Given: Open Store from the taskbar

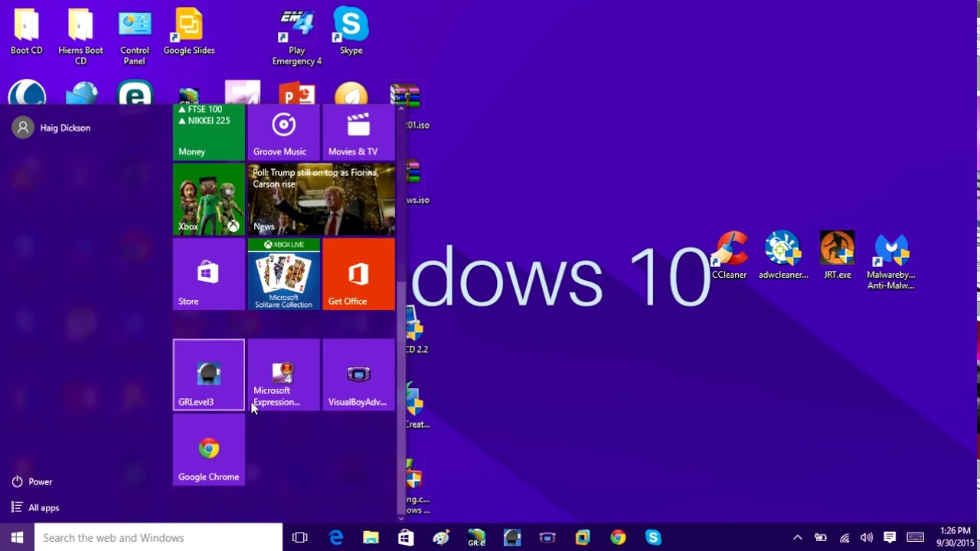Looking at the screenshot, I should pyautogui.click(x=406, y=537).
